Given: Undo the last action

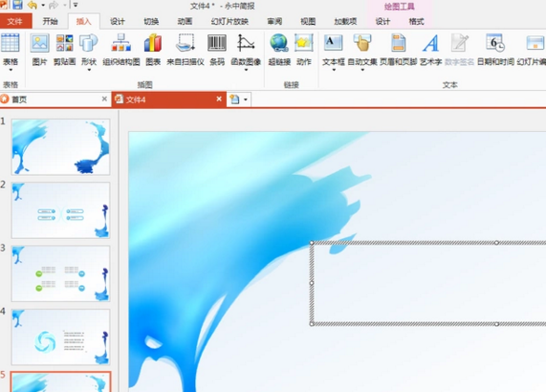Looking at the screenshot, I should tap(33, 5).
